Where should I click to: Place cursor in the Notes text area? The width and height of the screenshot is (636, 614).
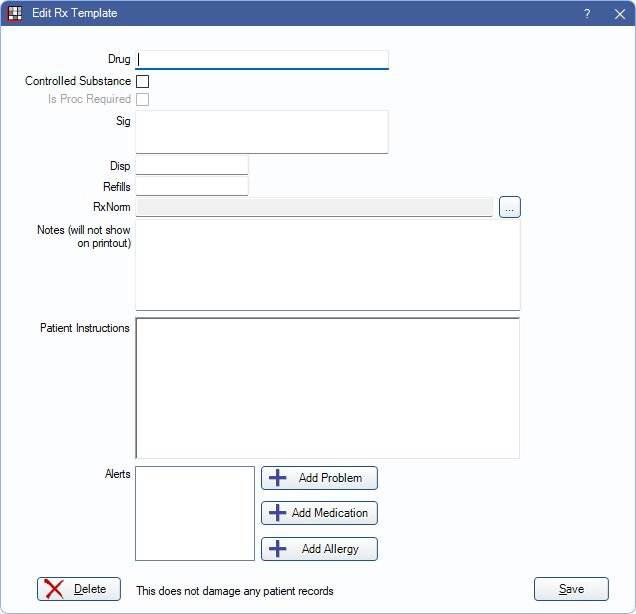point(328,265)
